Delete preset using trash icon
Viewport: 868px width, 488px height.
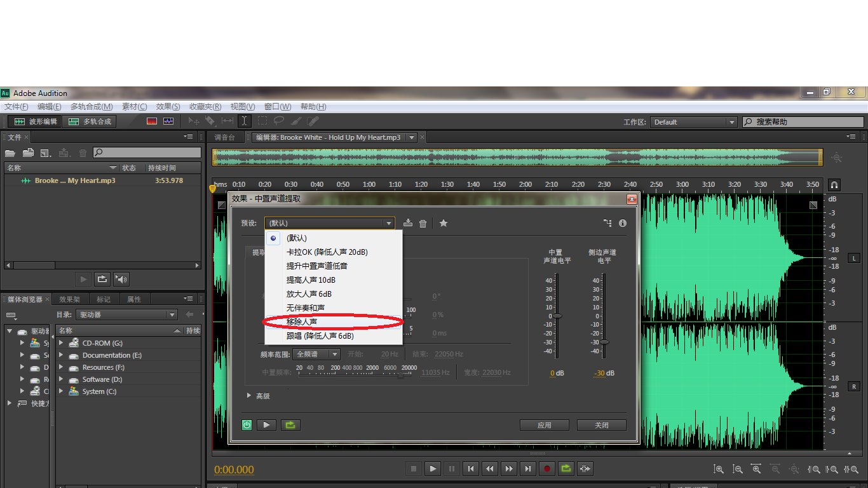[x=423, y=223]
